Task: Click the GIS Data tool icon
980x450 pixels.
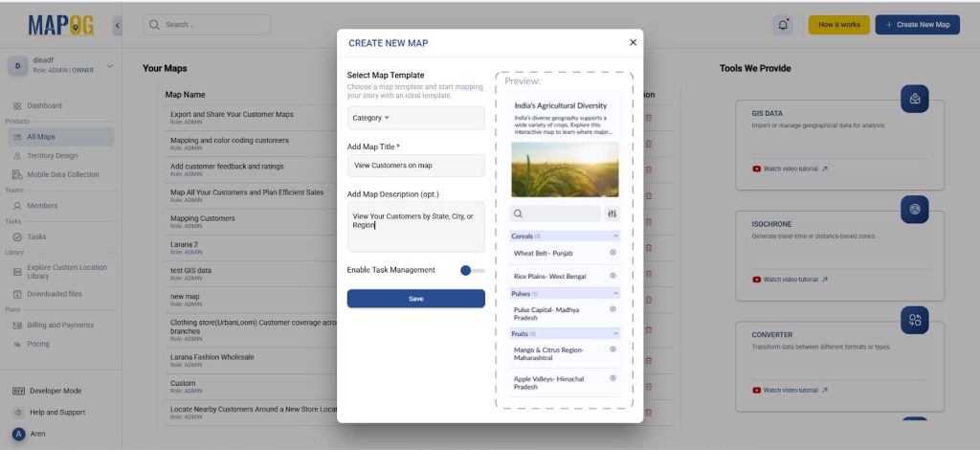Action: pos(914,99)
